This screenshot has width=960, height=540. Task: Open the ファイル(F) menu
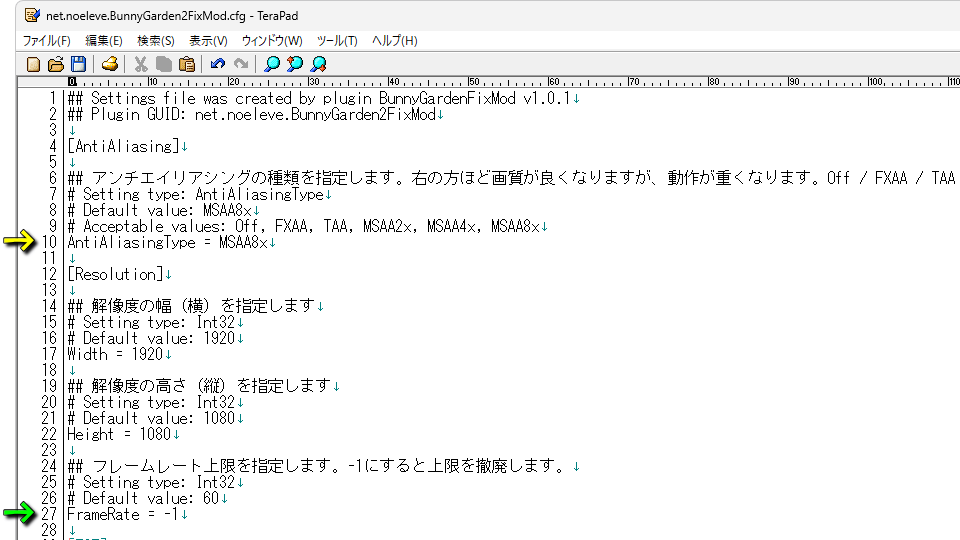click(x=47, y=41)
